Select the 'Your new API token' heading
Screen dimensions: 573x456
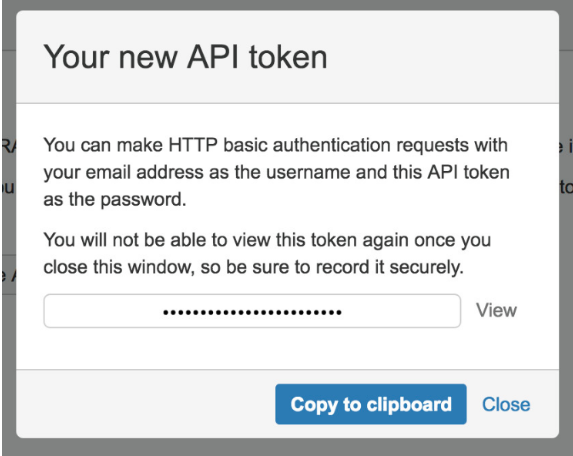pos(185,57)
